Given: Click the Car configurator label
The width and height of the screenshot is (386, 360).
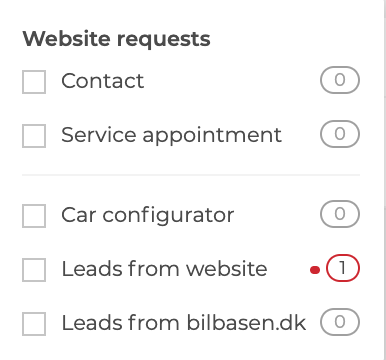Looking at the screenshot, I should pyautogui.click(x=148, y=216).
